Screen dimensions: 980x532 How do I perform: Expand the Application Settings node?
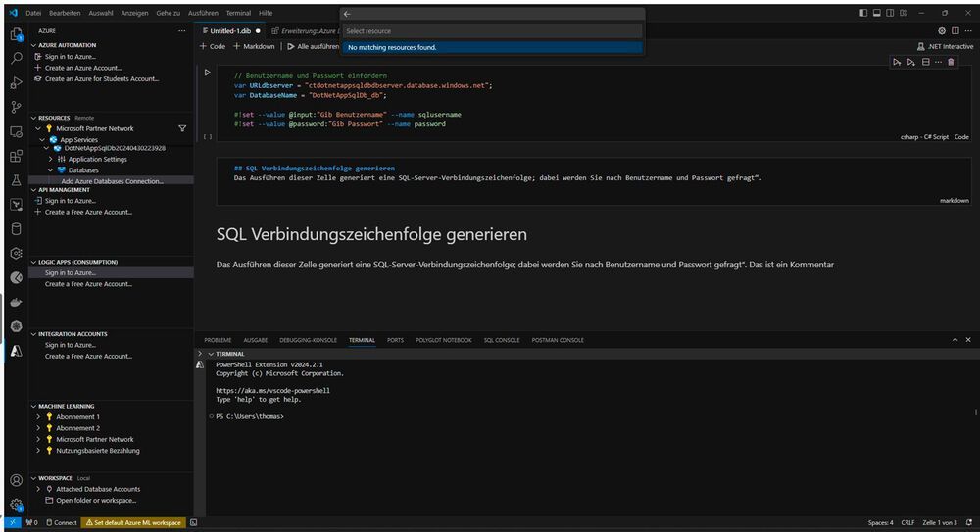(x=51, y=160)
